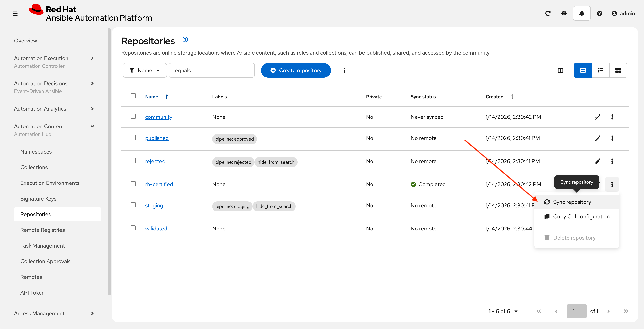Open the kebab menu for the rejected repository

point(612,161)
